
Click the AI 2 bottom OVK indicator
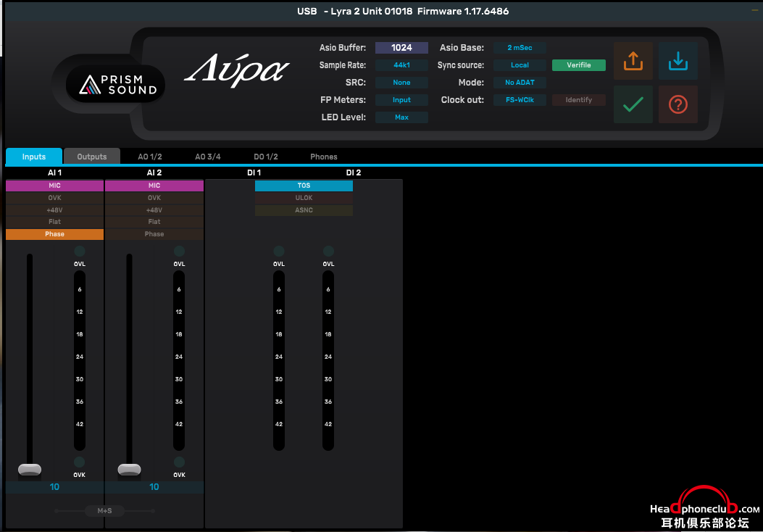click(x=179, y=462)
